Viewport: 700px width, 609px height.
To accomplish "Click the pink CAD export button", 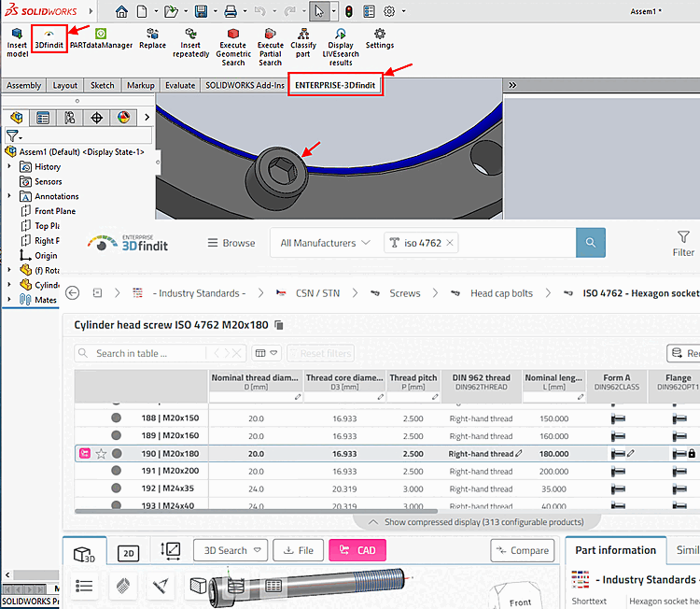I will tap(357, 550).
